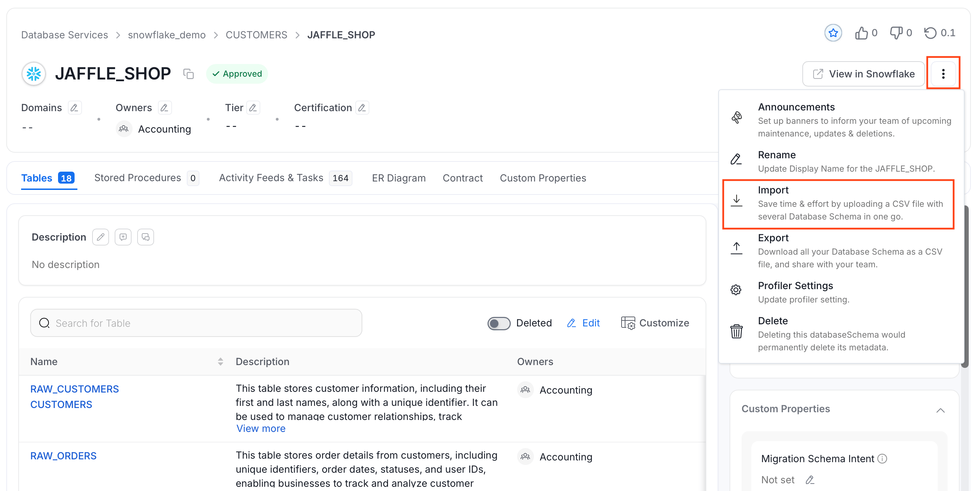Choose Rename in the menu
This screenshot has width=980, height=491.
point(841,161)
